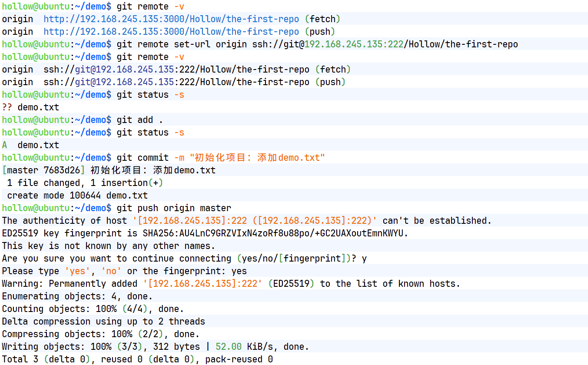This screenshot has height=365, width=588.
Task: Click the typed 'yes' answer after the fingerprint prompt
Action: (239, 271)
